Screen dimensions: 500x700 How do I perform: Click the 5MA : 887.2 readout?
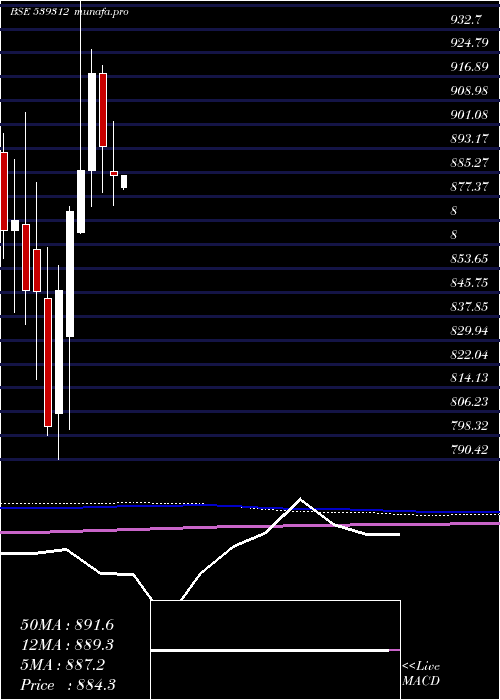63,665
